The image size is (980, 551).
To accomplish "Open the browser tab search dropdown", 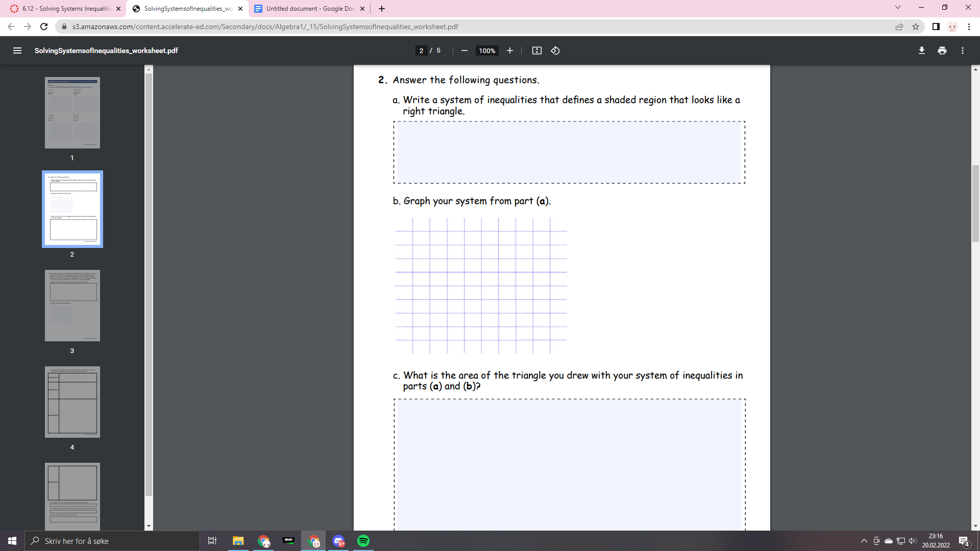I will tap(897, 7).
